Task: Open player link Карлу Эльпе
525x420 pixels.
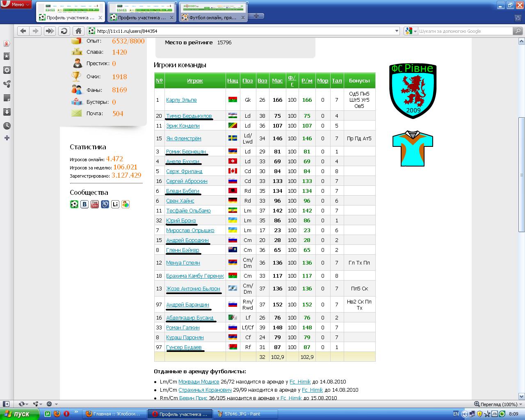Action: pyautogui.click(x=181, y=100)
